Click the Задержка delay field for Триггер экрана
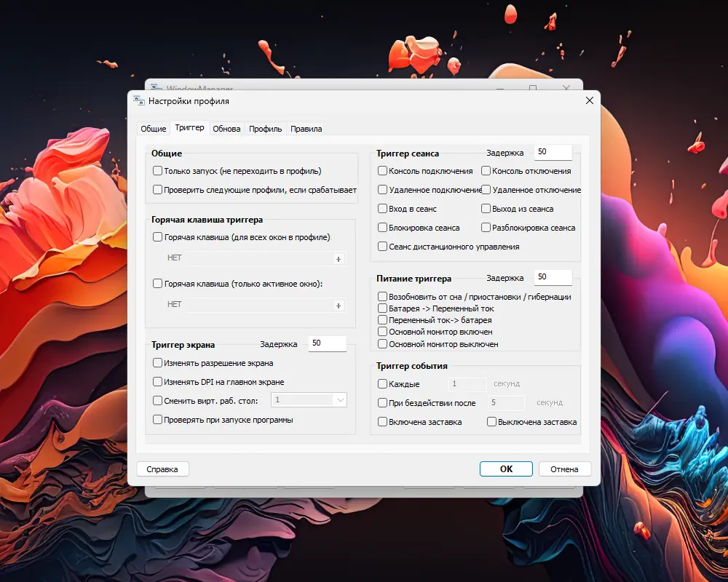Viewport: 728px width, 582px height. pos(327,343)
